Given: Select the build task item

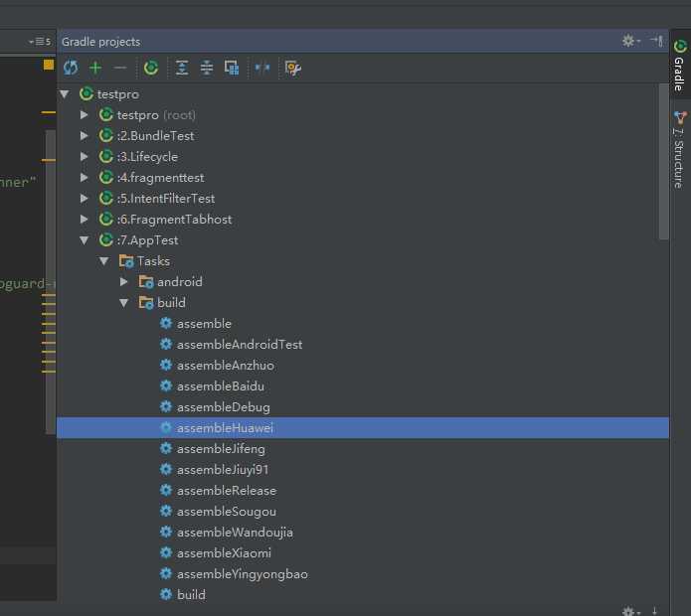Looking at the screenshot, I should pos(191,595).
